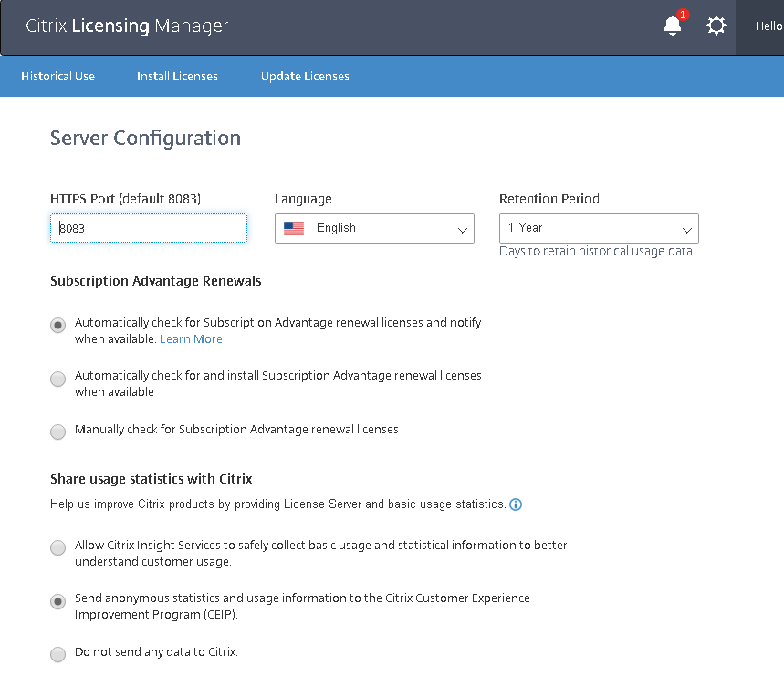The image size is (784, 676).
Task: Click into the HTTPS Port input field
Action: coord(149,229)
